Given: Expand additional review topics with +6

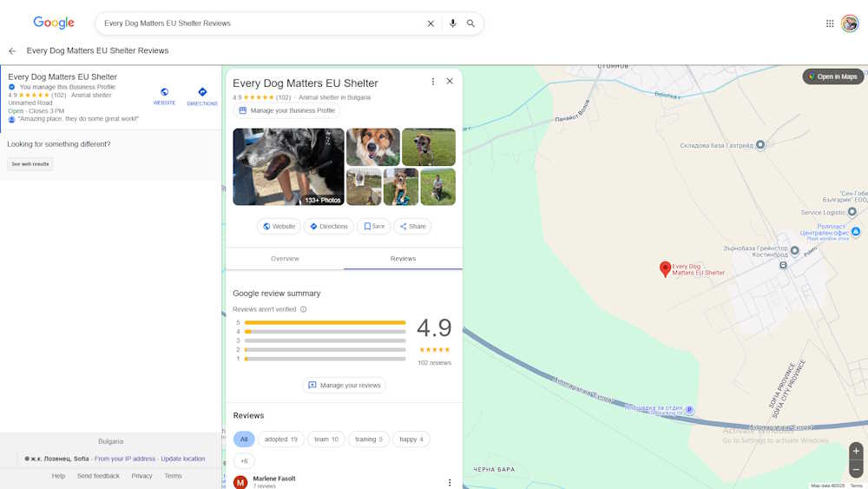Looking at the screenshot, I should 244,461.
